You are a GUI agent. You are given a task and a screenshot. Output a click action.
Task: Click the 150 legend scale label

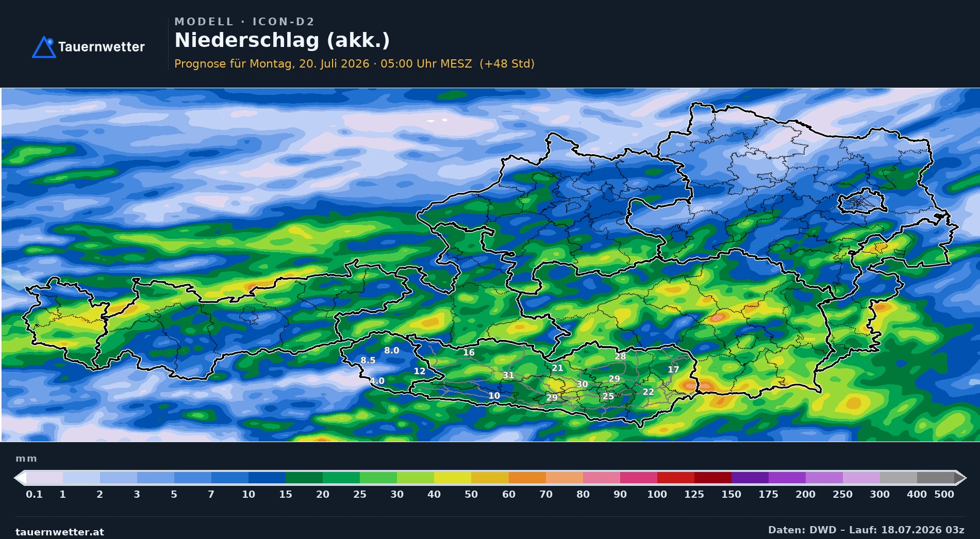[732, 494]
